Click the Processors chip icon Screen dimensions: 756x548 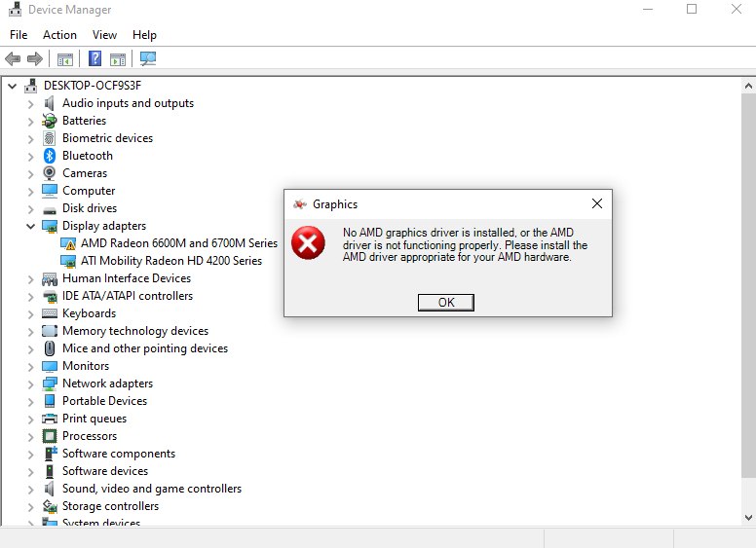click(x=49, y=436)
